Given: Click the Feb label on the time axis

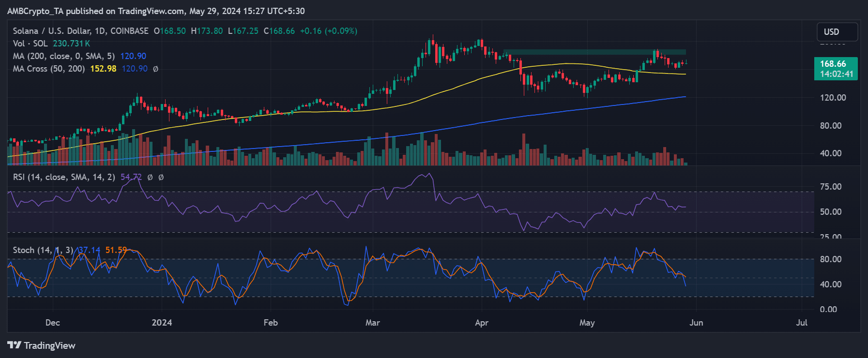Looking at the screenshot, I should click(x=271, y=323).
